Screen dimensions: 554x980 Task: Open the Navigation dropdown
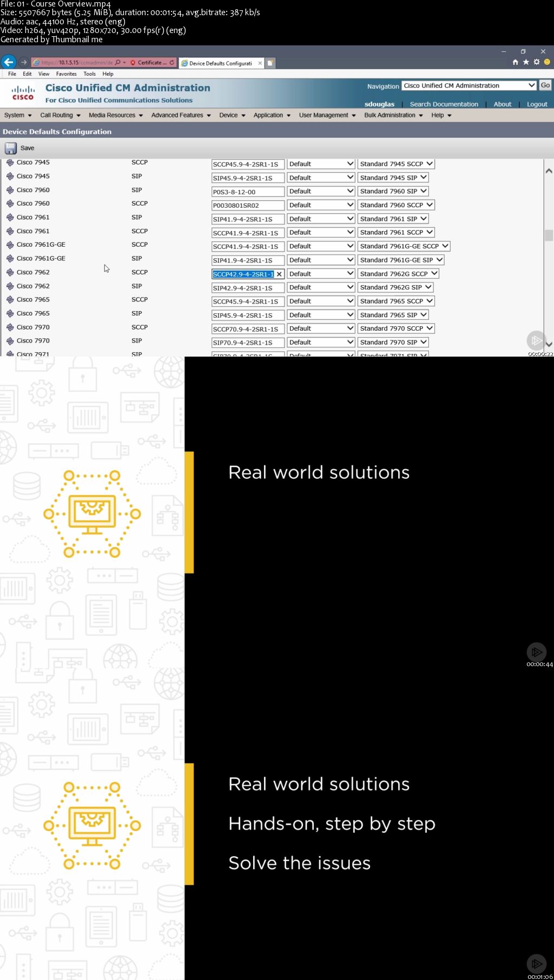click(x=469, y=85)
